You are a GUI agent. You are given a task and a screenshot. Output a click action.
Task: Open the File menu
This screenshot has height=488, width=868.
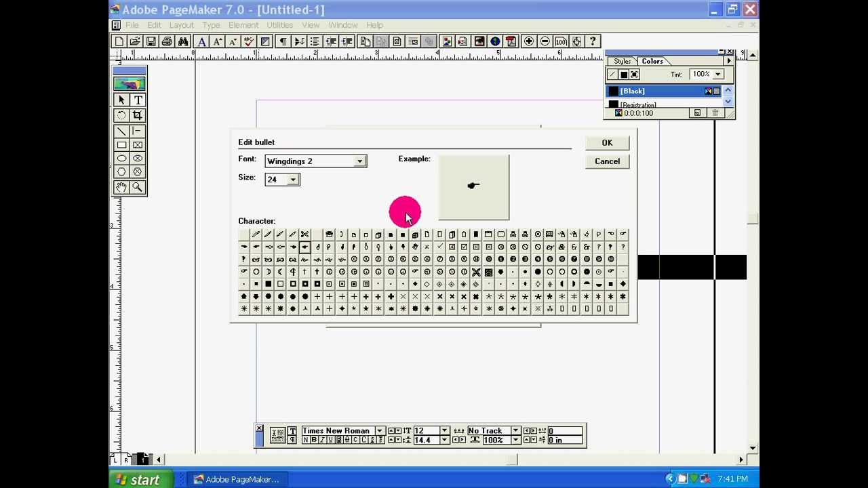132,25
